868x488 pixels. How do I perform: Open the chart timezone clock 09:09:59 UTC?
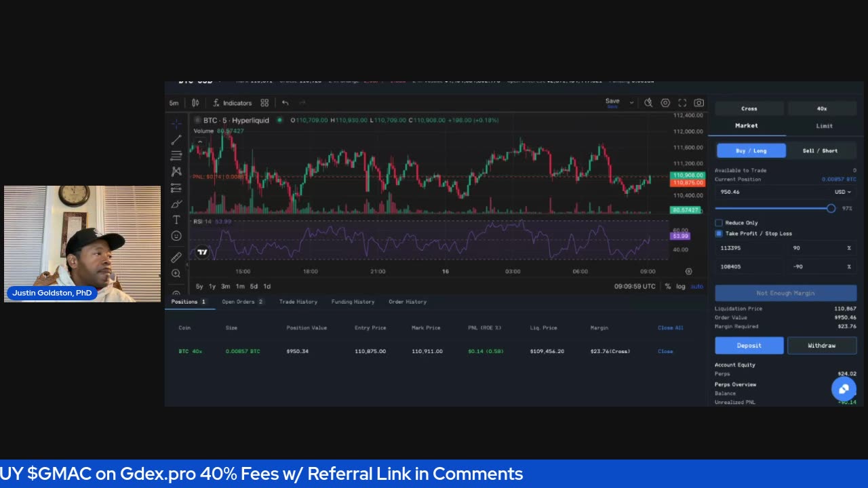(635, 287)
